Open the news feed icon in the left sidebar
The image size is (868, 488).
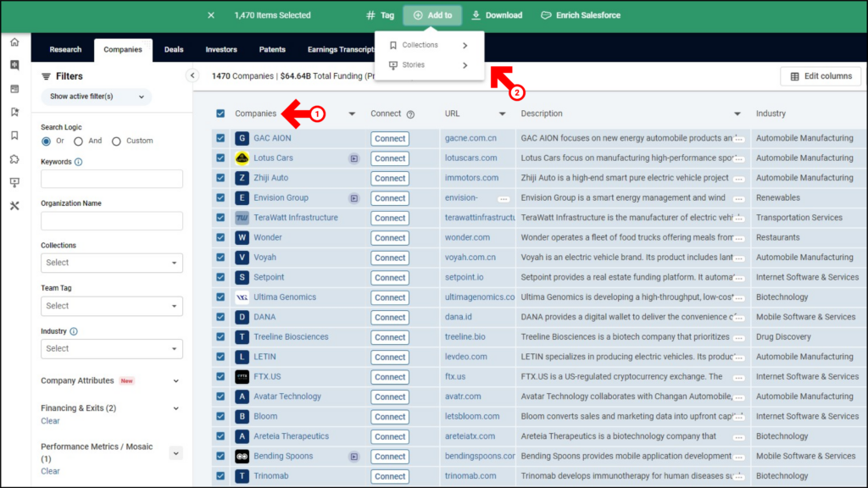(15, 89)
